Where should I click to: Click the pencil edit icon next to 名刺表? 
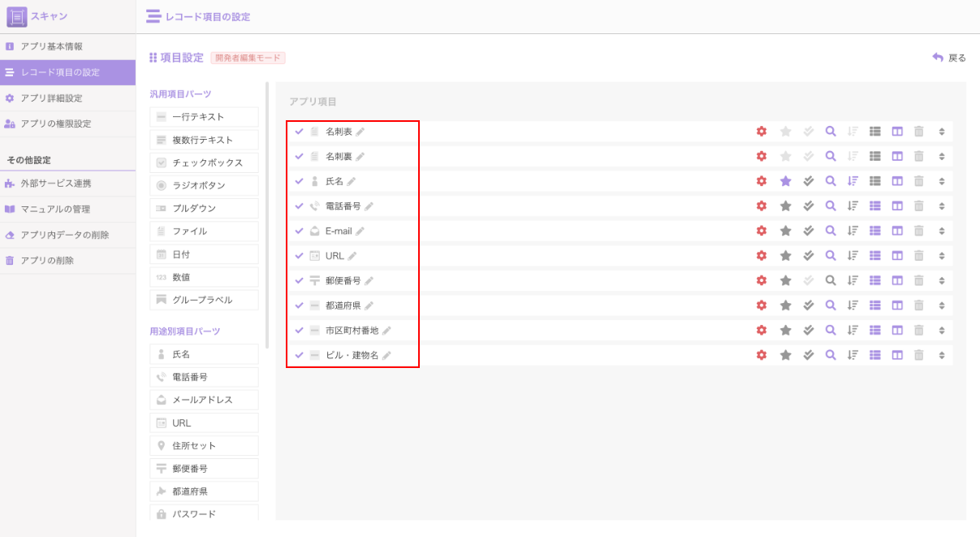[360, 132]
